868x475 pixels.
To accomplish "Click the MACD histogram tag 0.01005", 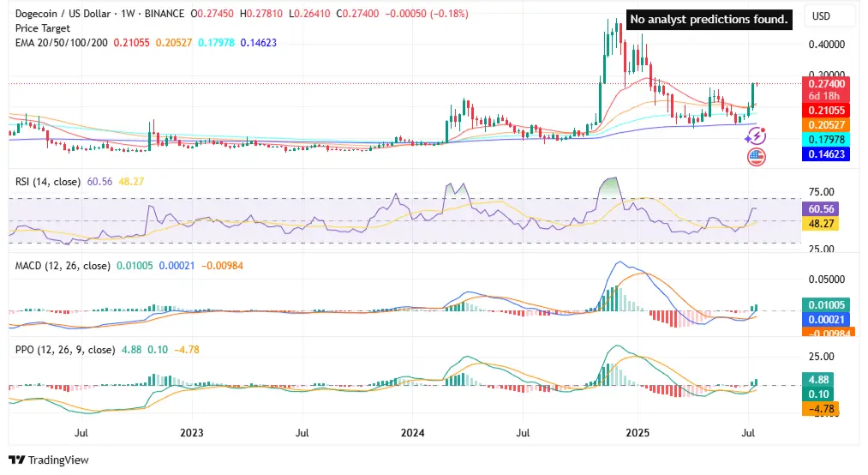I will (826, 305).
